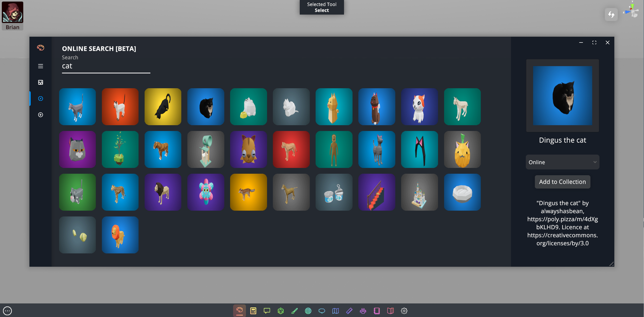Click Add to Collection button
Screen dimensions: 644x317
click(562, 182)
